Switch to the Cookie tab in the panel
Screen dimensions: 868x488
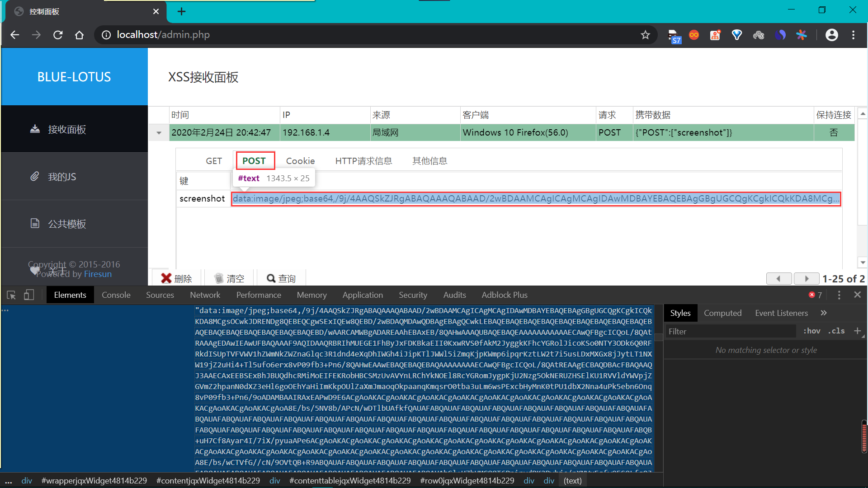click(x=300, y=160)
